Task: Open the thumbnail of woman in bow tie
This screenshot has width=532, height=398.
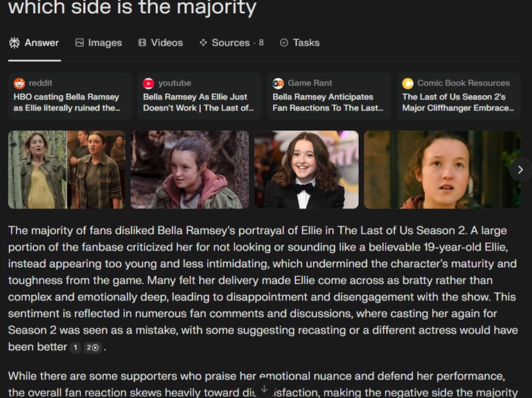Action: [306, 170]
